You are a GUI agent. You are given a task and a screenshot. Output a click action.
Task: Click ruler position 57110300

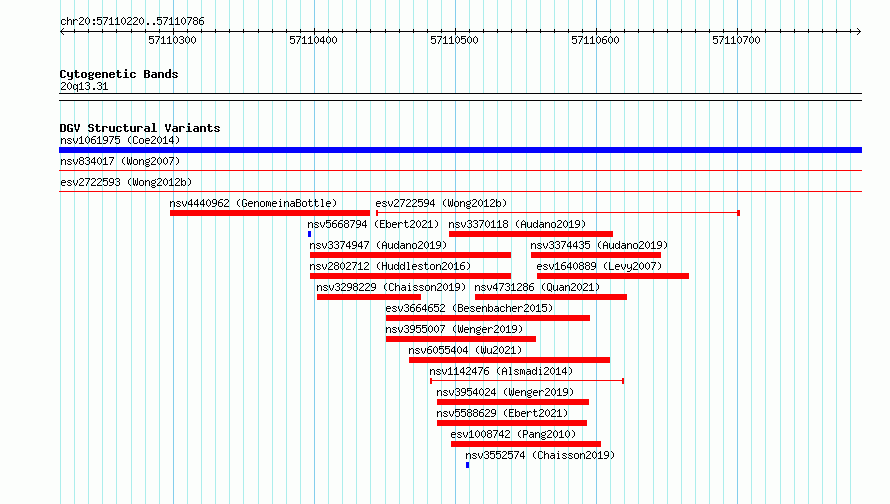(x=172, y=40)
